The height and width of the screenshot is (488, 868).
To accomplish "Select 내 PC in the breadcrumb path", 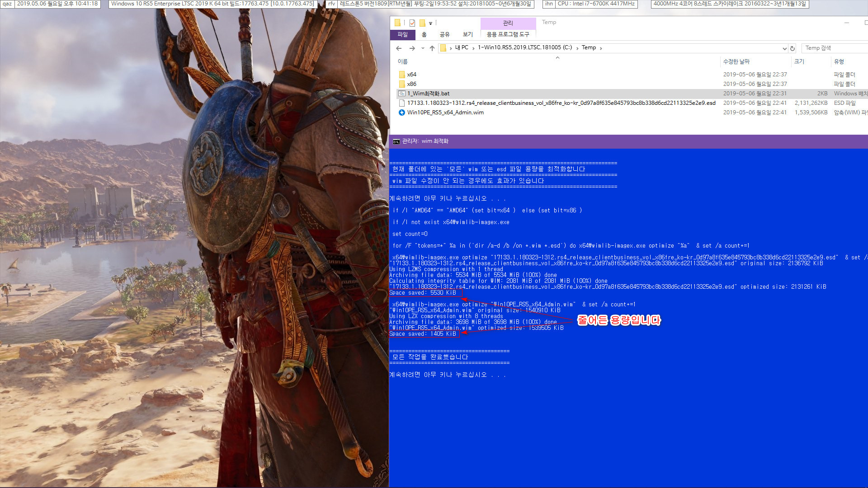I will [x=461, y=47].
